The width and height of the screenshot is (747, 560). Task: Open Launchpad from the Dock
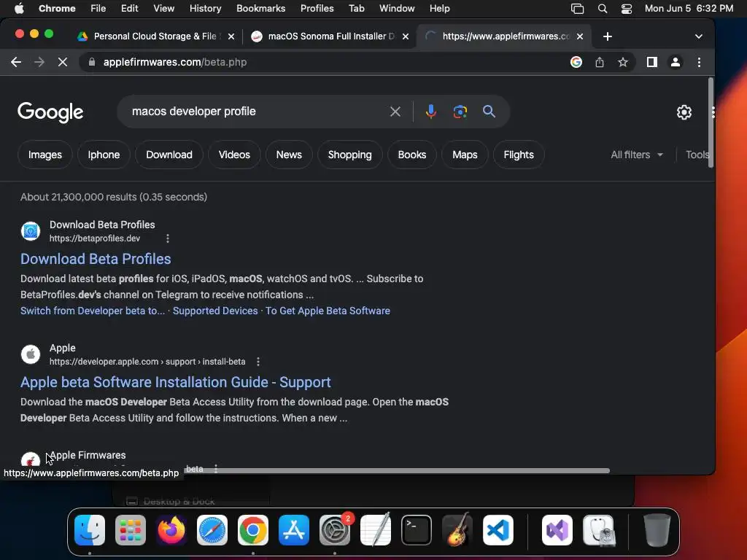131,530
